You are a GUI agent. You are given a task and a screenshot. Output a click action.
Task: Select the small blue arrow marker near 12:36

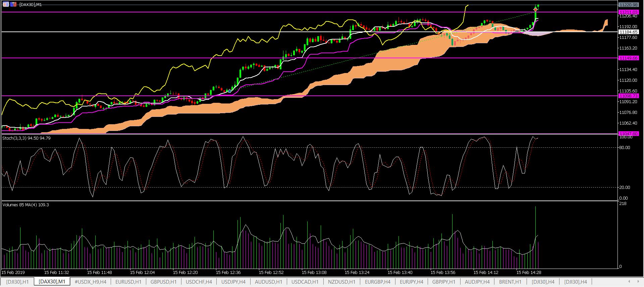coord(230,91)
